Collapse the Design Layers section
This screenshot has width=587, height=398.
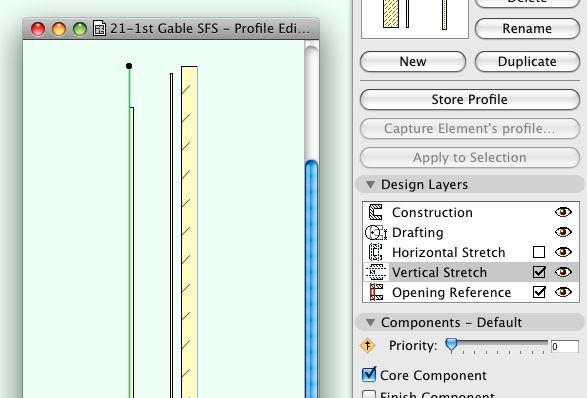(370, 185)
